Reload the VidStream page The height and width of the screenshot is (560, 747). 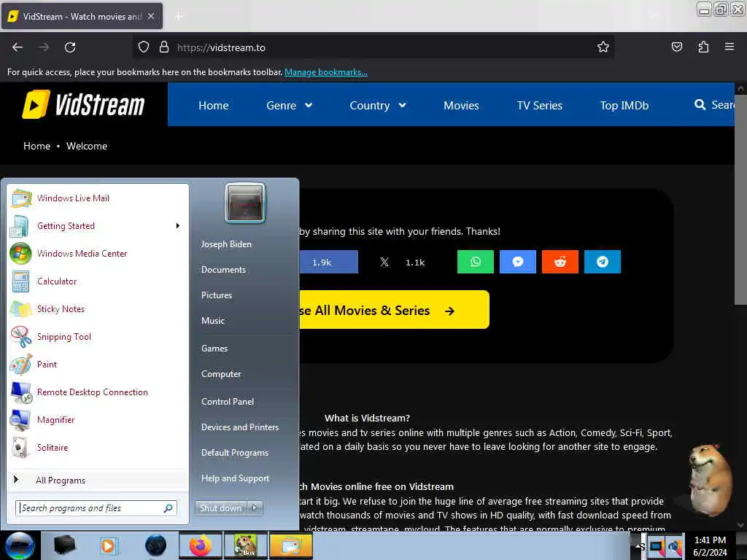[x=70, y=47]
